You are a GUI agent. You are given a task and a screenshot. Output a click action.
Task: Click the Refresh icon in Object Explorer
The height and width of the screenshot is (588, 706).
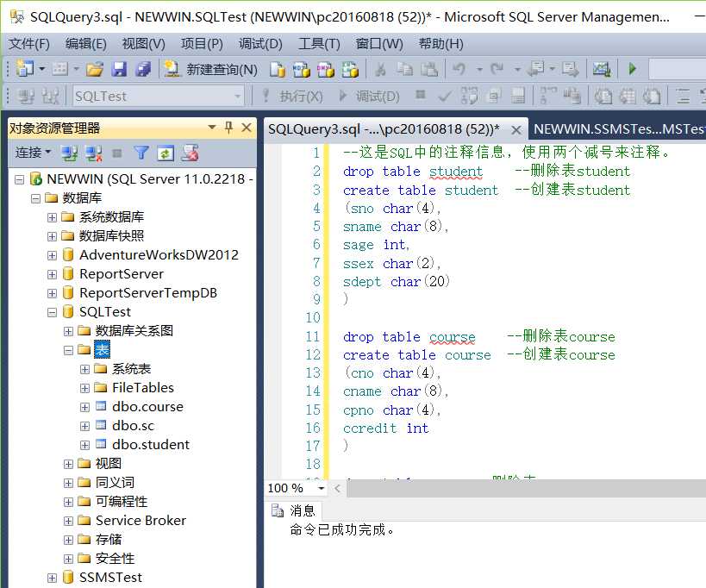(x=166, y=153)
